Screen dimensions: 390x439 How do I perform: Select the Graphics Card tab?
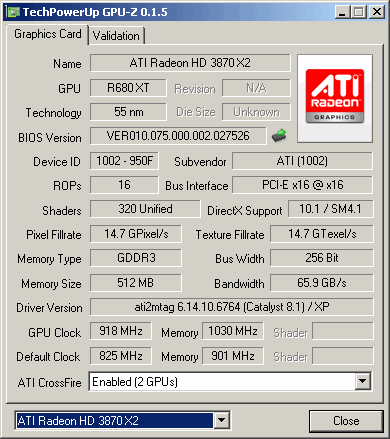pos(48,34)
